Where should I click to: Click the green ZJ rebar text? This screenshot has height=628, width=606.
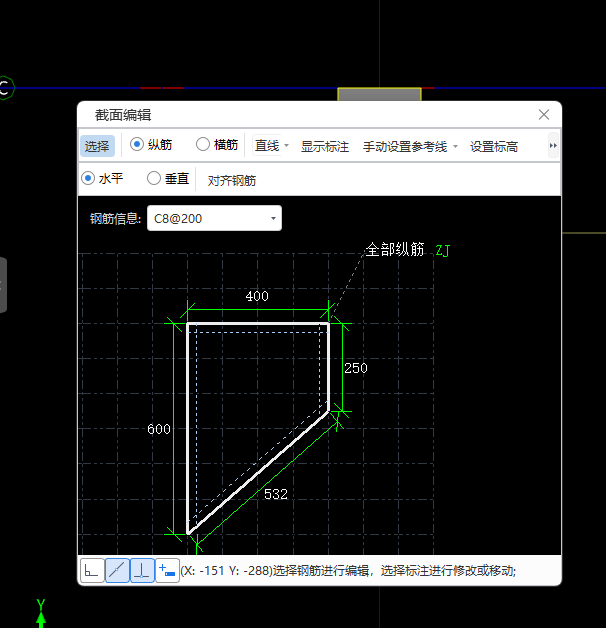(443, 251)
